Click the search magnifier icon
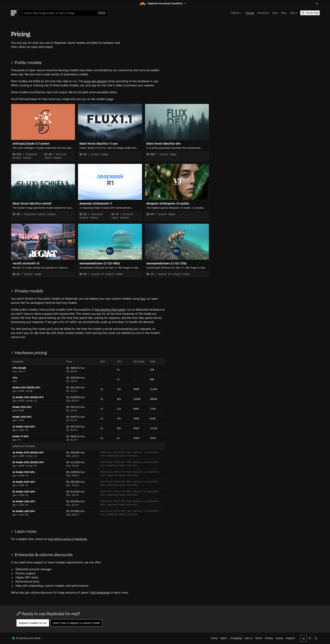The height and width of the screenshot is (644, 330). click(x=22, y=13)
